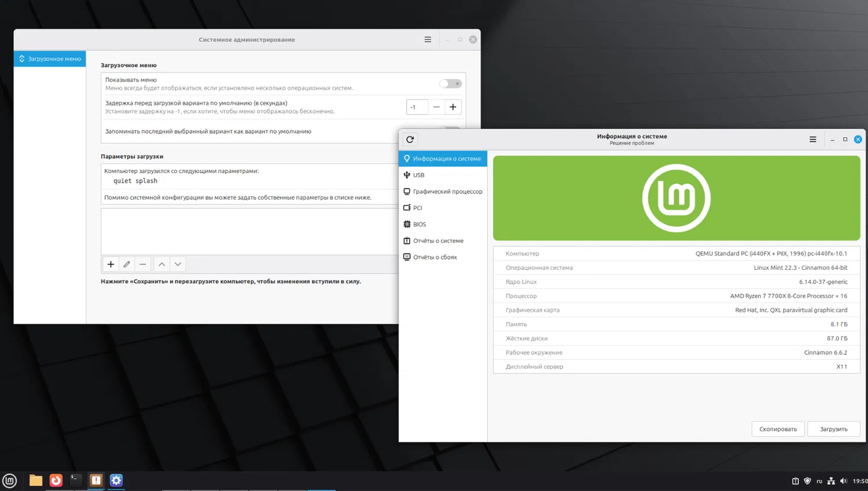The width and height of the screenshot is (868, 491).
Task: Open hamburger menu in Системное администрирование window
Action: pos(428,39)
